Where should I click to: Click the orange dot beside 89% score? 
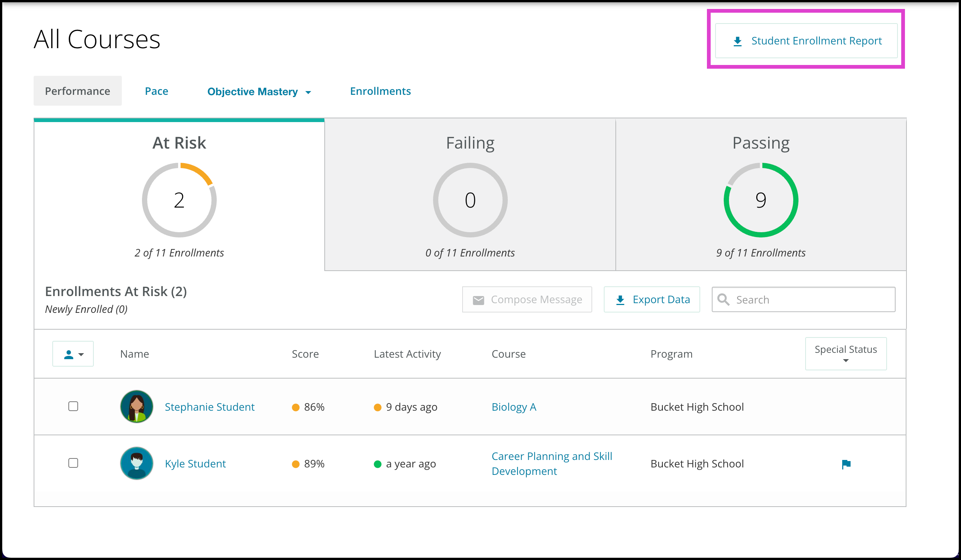pos(296,464)
